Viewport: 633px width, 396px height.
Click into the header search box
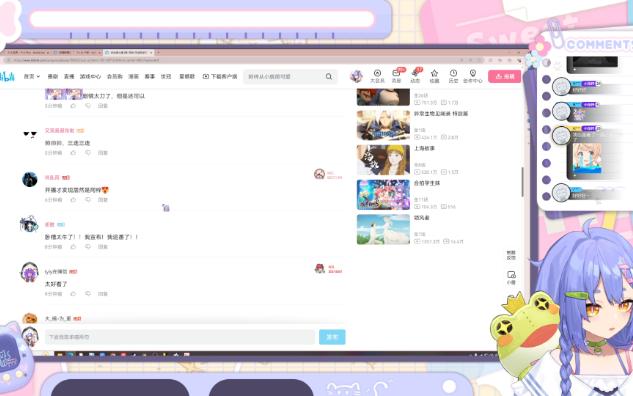click(285, 76)
